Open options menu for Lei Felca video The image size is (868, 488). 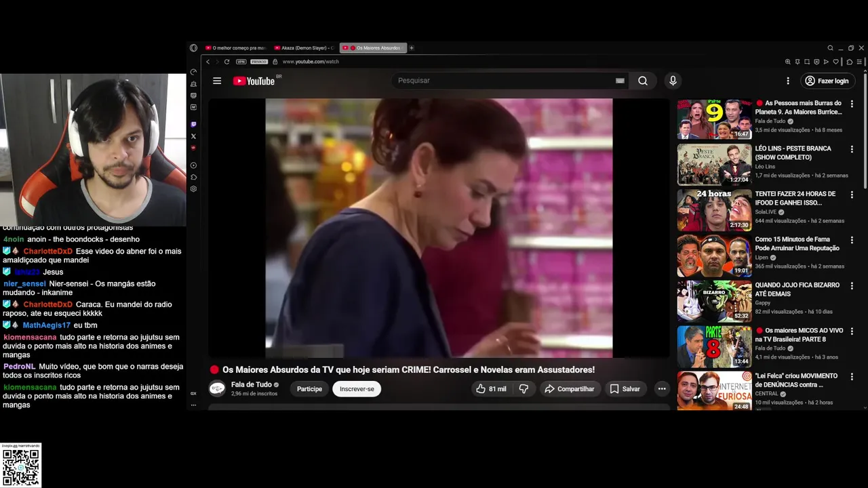tap(852, 376)
